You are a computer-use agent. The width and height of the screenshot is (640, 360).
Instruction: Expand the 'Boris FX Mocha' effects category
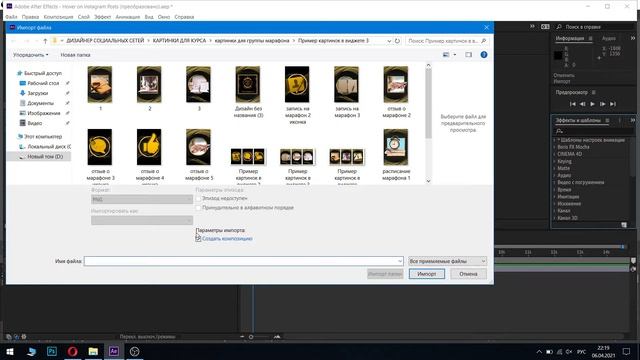(x=554, y=147)
